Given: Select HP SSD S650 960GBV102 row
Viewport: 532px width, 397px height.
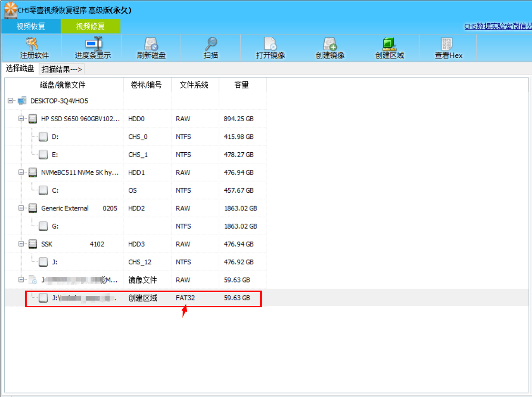Looking at the screenshot, I should [81, 118].
